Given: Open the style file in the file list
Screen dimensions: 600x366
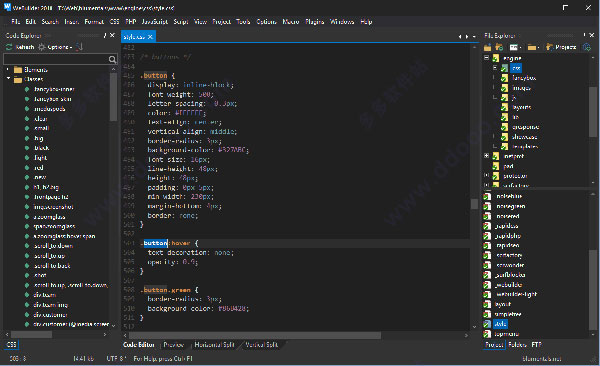Looking at the screenshot, I should pos(500,324).
